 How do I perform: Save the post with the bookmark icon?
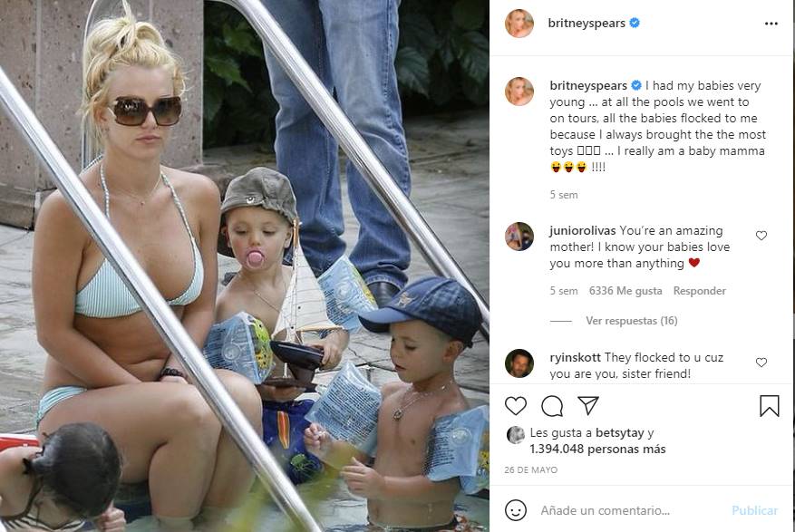click(x=769, y=406)
